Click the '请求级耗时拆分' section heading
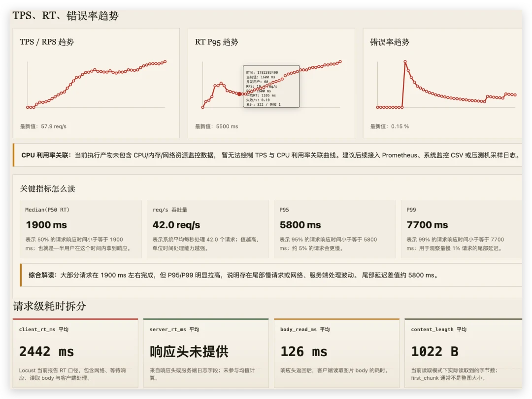532x399 pixels. click(x=50, y=306)
